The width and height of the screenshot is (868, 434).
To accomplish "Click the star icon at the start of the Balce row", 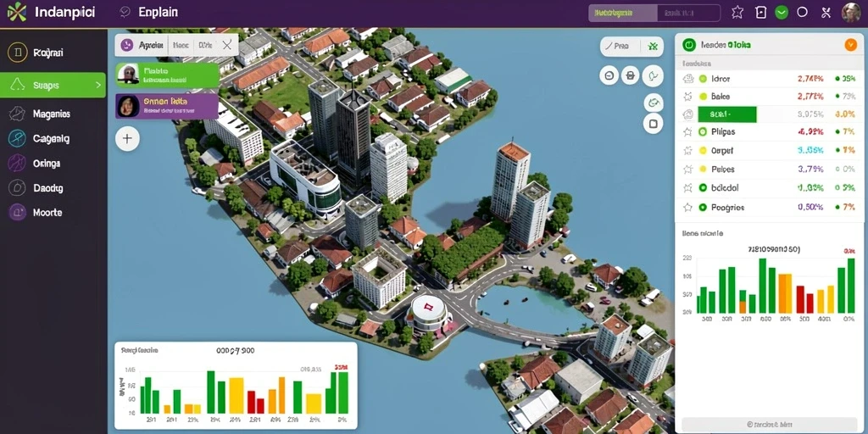I will tap(688, 97).
